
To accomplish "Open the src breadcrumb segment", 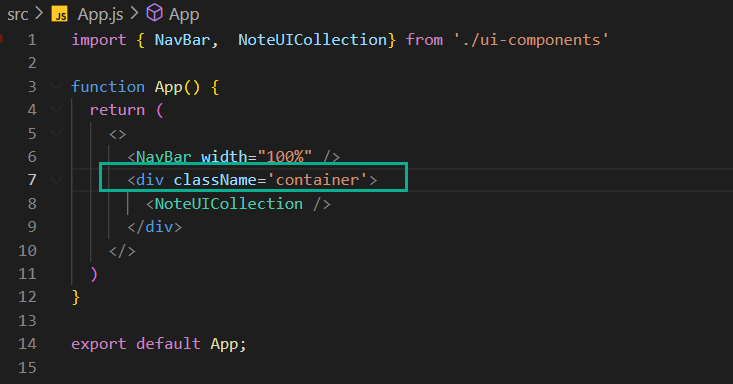I will (18, 14).
